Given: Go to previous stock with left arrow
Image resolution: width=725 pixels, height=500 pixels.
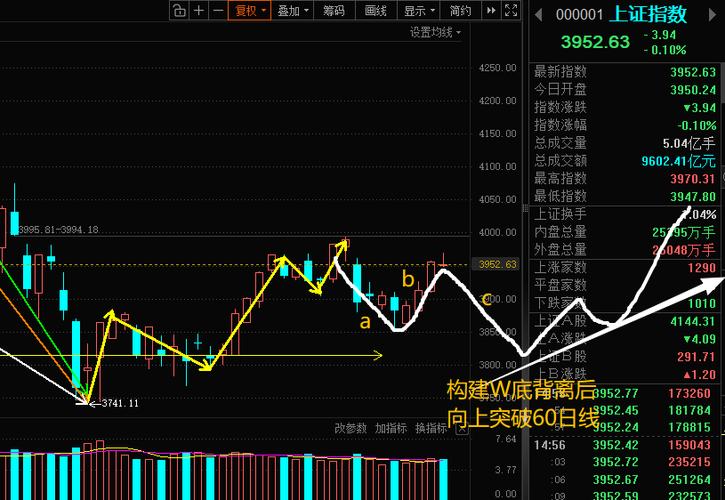Looking at the screenshot, I should click(x=538, y=15).
